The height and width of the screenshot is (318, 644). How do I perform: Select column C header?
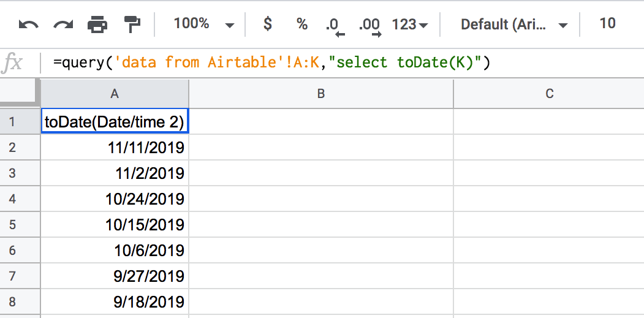(x=548, y=94)
